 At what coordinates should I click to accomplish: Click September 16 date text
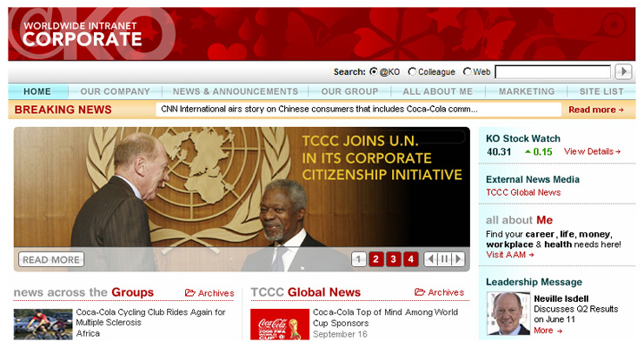click(340, 334)
